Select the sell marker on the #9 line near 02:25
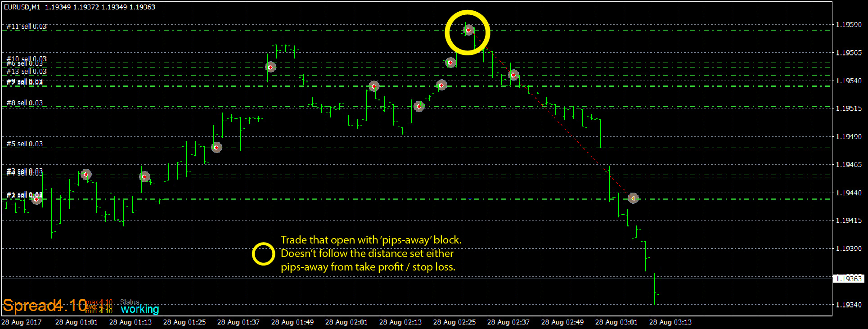This screenshot has width=868, height=329. 441,85
